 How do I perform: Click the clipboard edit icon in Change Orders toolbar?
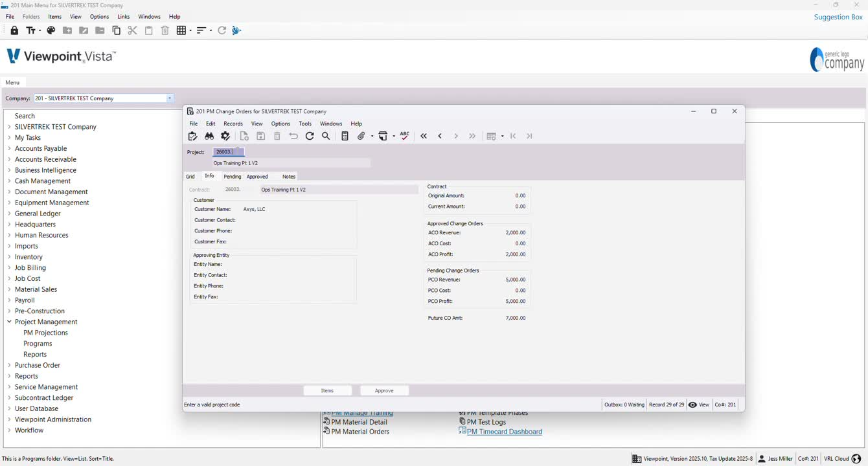click(192, 136)
